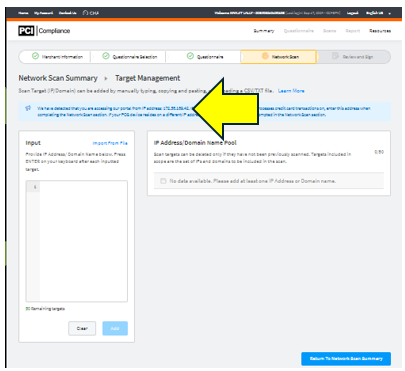Open the Report navigation tab

click(x=353, y=31)
